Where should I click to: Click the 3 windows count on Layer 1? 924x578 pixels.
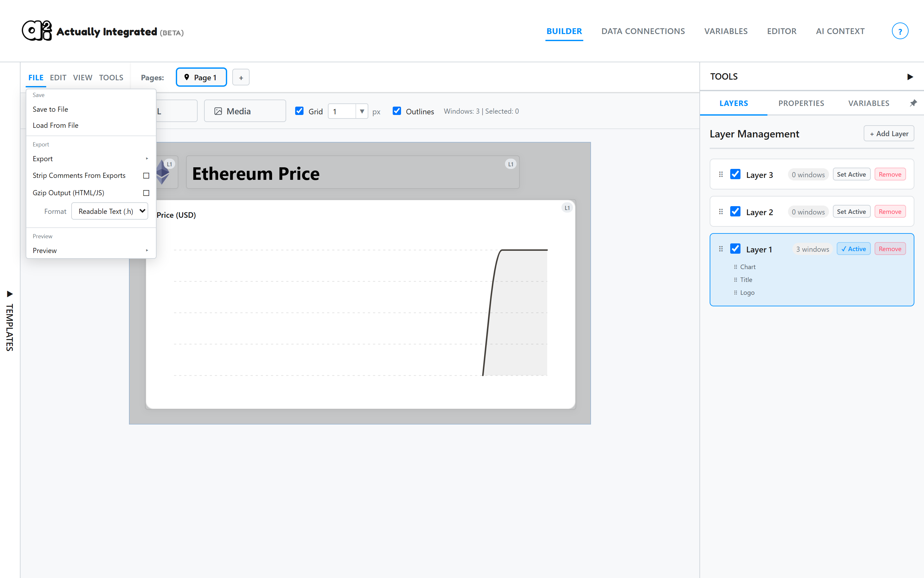pos(812,249)
